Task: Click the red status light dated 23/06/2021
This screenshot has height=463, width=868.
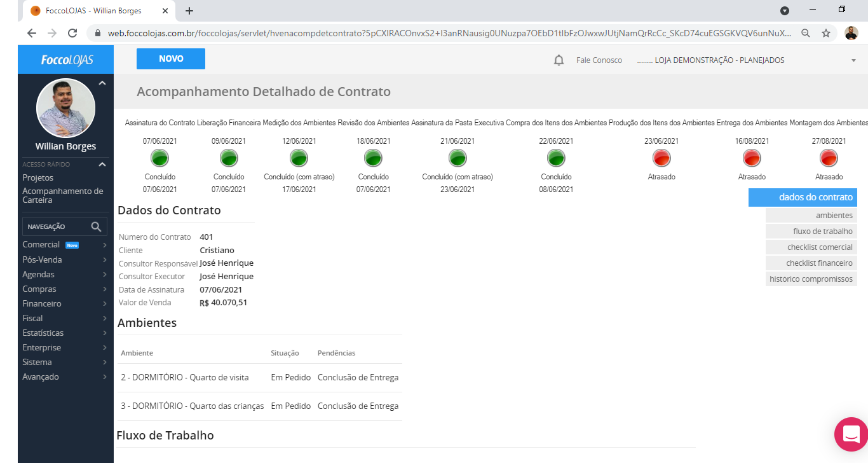Action: click(x=661, y=158)
